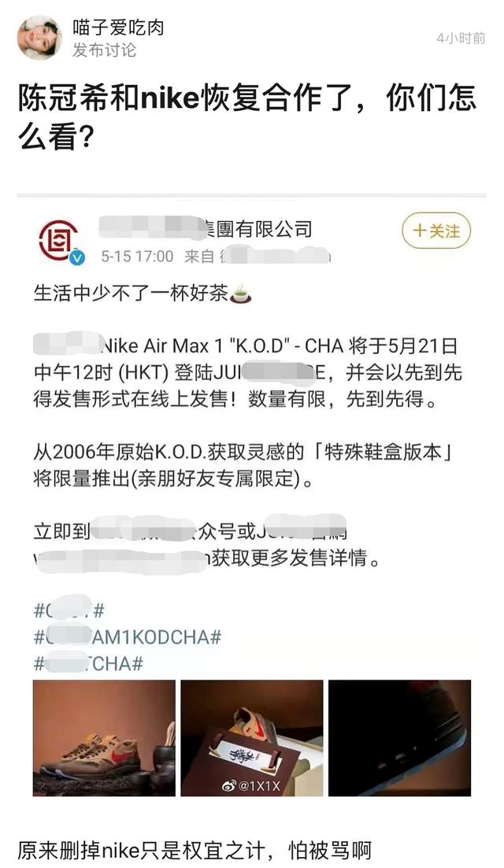Viewport: 504px width, 868px height.
Task: Click the @1X1X watermark text
Action: point(260,785)
